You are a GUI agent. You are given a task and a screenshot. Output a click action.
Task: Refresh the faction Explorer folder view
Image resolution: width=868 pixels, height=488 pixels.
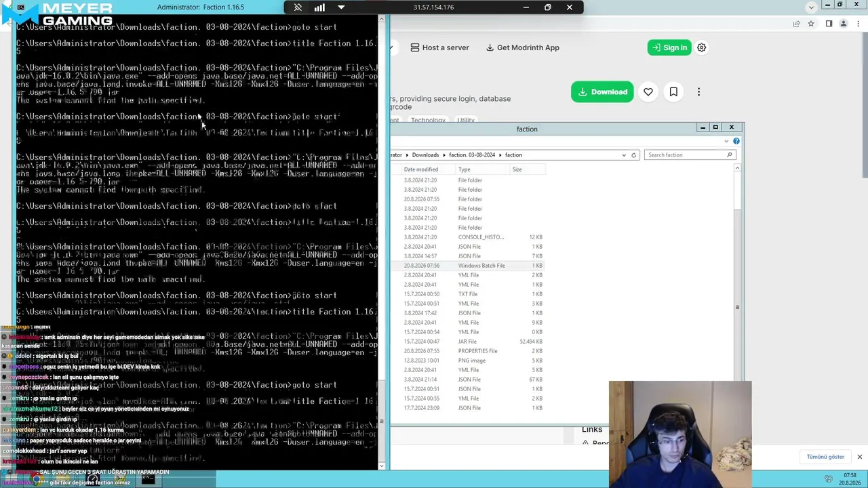pos(634,155)
